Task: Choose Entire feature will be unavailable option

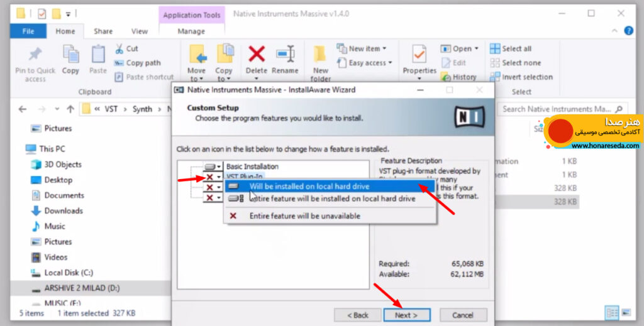Action: click(304, 215)
